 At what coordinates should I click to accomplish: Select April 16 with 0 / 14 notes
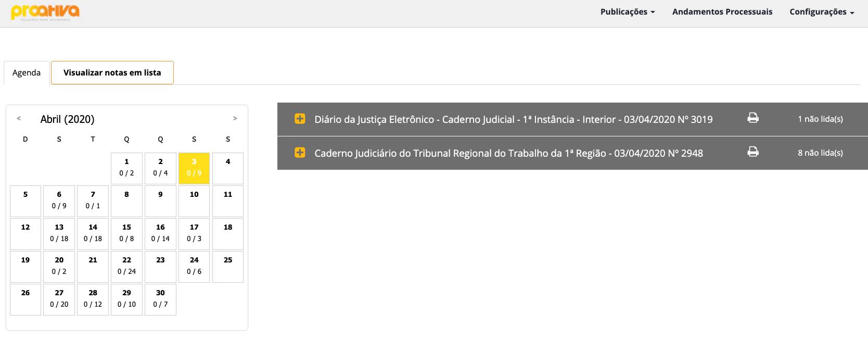[160, 234]
